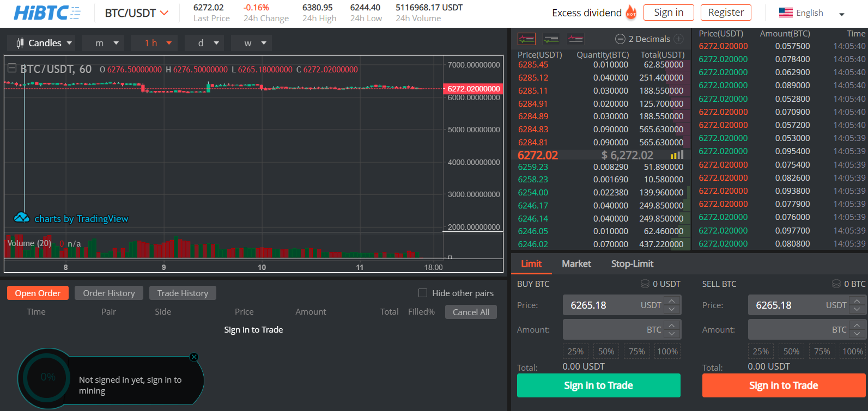Click the hot flame icon beside Excess dividend
Viewport: 868px width, 411px height.
pos(631,13)
